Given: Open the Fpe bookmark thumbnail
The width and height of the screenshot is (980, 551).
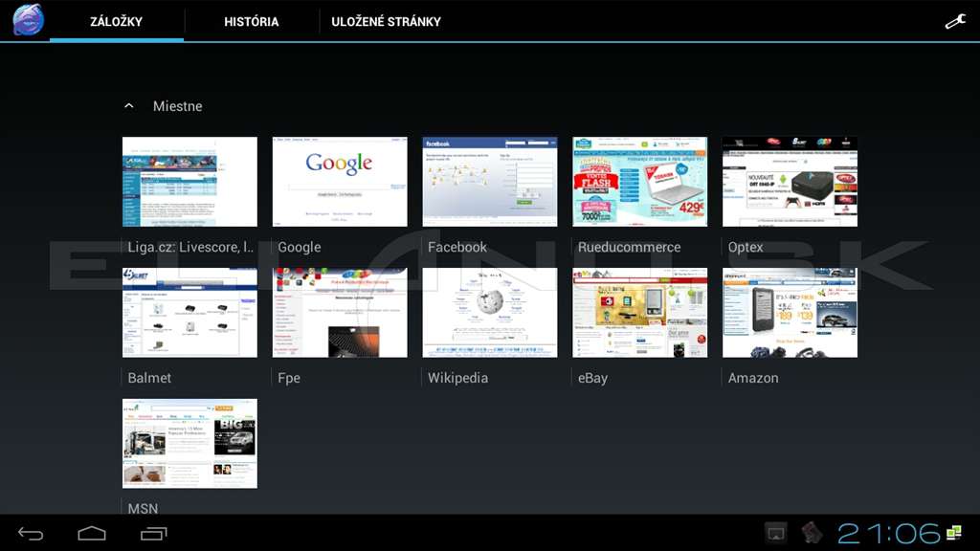Looking at the screenshot, I should [x=340, y=313].
